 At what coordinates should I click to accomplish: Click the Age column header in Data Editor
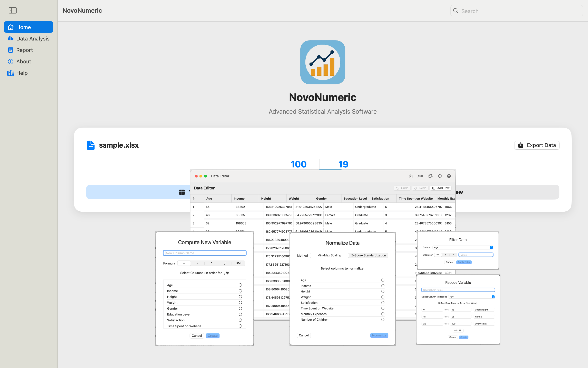(218, 198)
